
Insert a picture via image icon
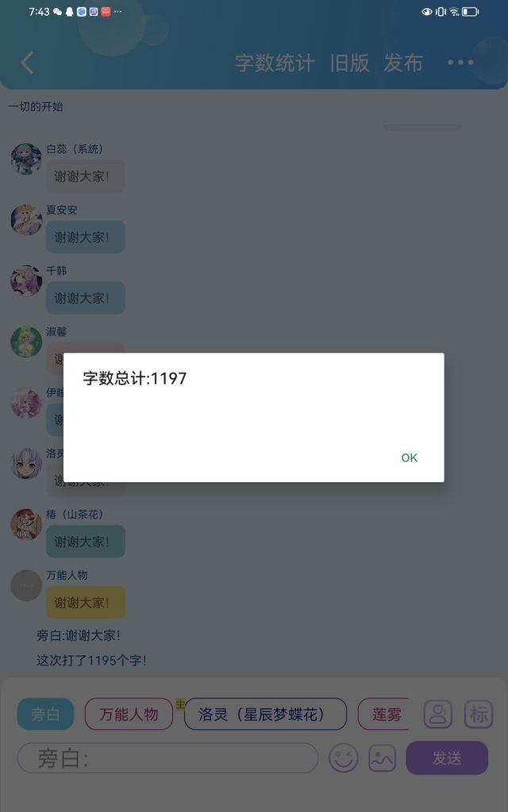[382, 759]
